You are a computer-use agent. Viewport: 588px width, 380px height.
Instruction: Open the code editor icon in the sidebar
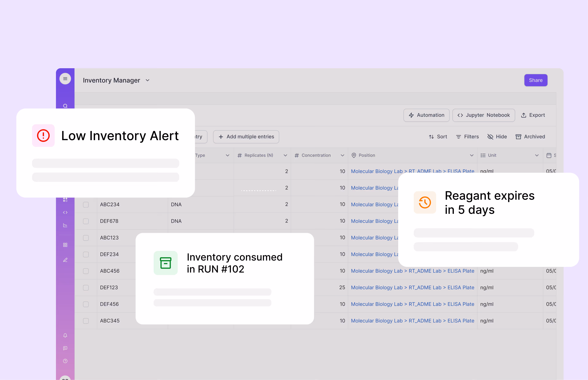pyautogui.click(x=65, y=212)
